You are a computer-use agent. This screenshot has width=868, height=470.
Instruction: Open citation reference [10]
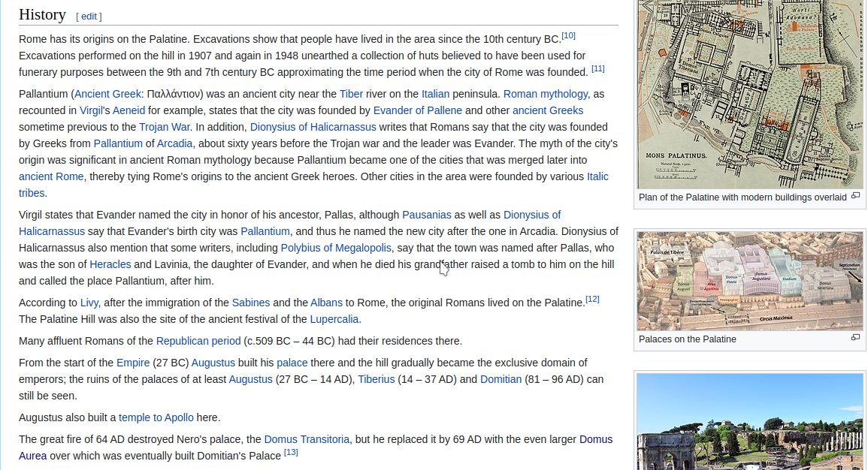[568, 35]
